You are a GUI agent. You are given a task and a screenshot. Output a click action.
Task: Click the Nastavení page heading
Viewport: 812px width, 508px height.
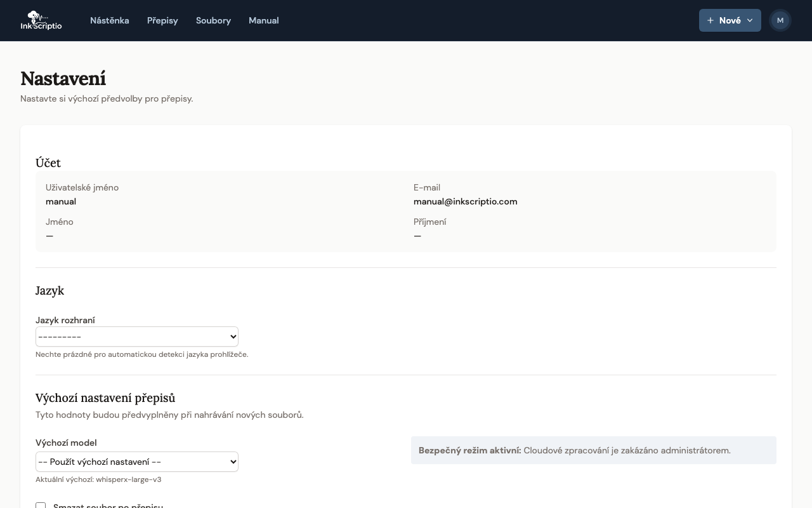(63, 79)
